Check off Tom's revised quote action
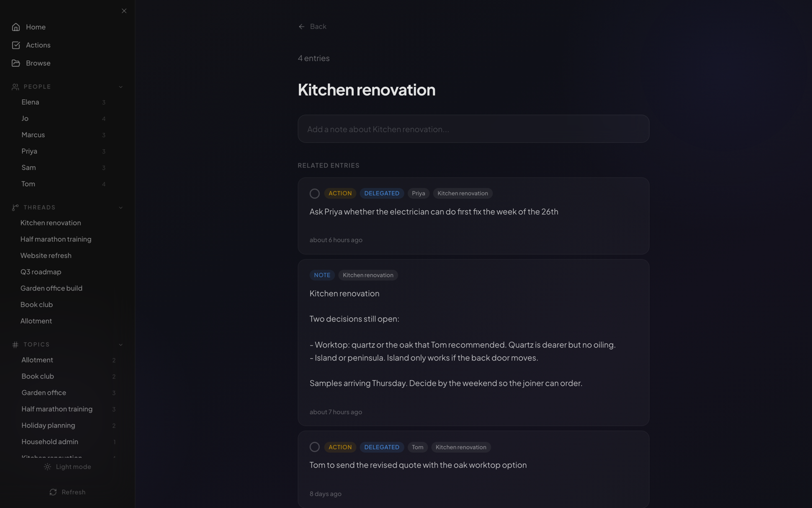Viewport: 812px width, 508px height. 315,447
